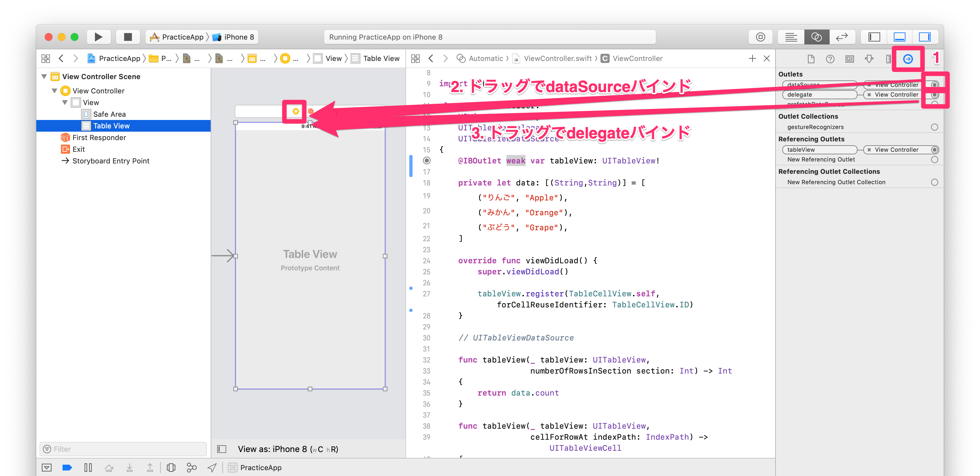
Task: Collapse the View Controller Scene disclosure triangle
Action: tap(44, 77)
